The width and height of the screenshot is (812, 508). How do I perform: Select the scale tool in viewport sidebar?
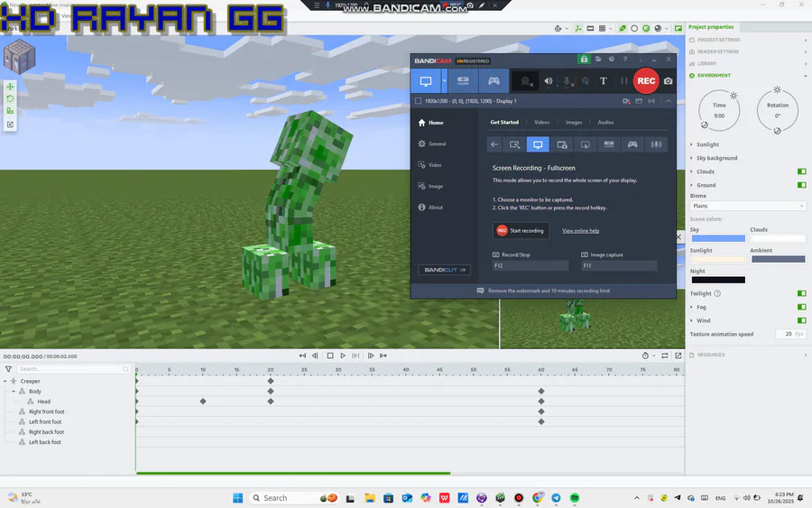(x=10, y=111)
